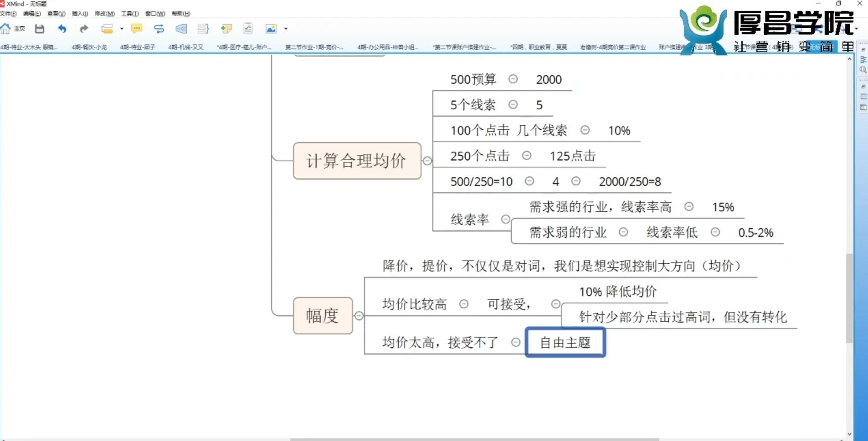Add a boundary around the selected topic
This screenshot has width=868, height=441.
pos(181,29)
